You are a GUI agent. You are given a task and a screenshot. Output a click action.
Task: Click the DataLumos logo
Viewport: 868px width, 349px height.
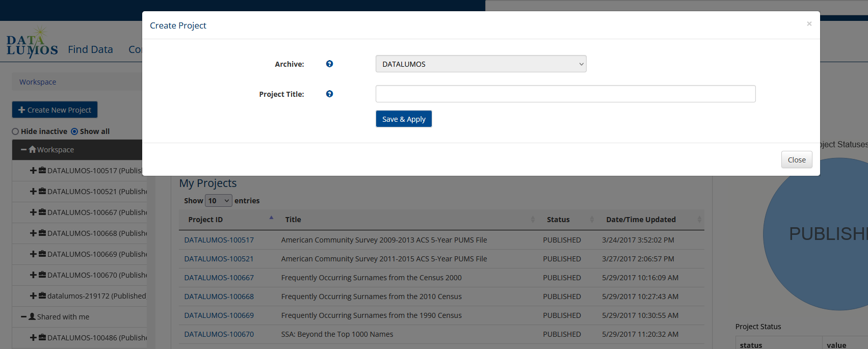point(32,44)
